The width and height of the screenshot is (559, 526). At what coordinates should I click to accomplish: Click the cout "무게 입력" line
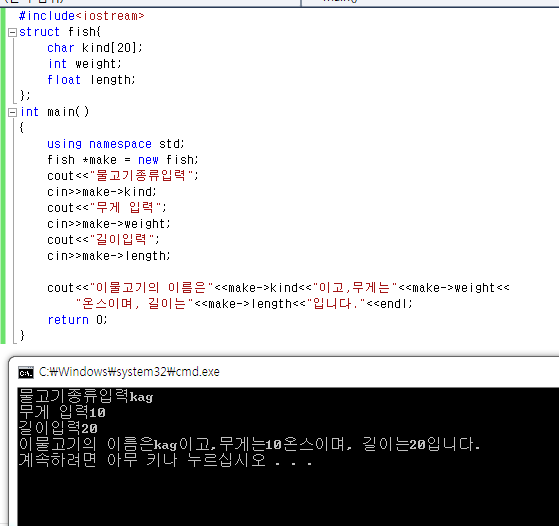click(107, 208)
